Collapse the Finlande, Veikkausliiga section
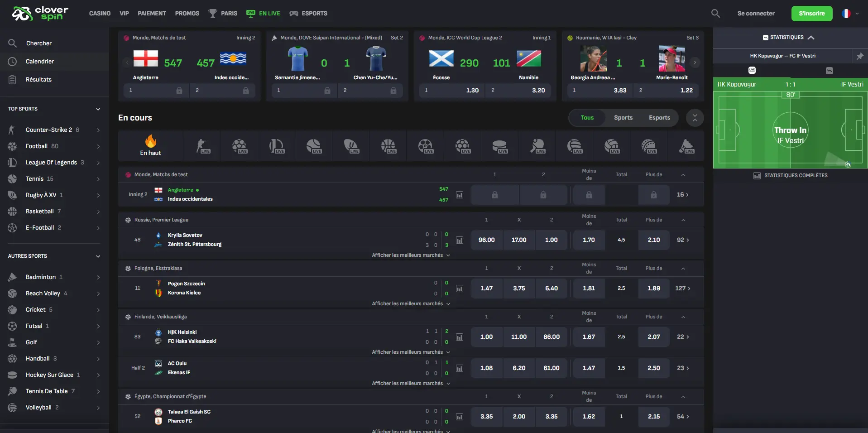The height and width of the screenshot is (433, 868). coord(683,317)
